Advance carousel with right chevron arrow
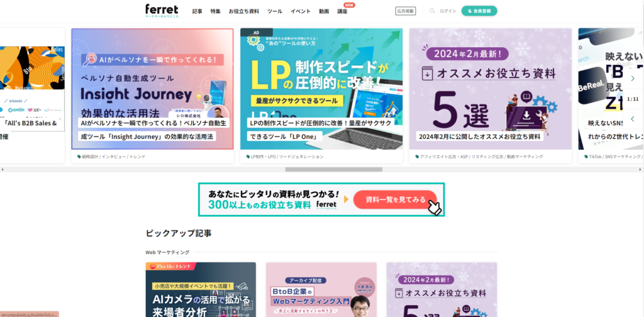 pos(633,79)
